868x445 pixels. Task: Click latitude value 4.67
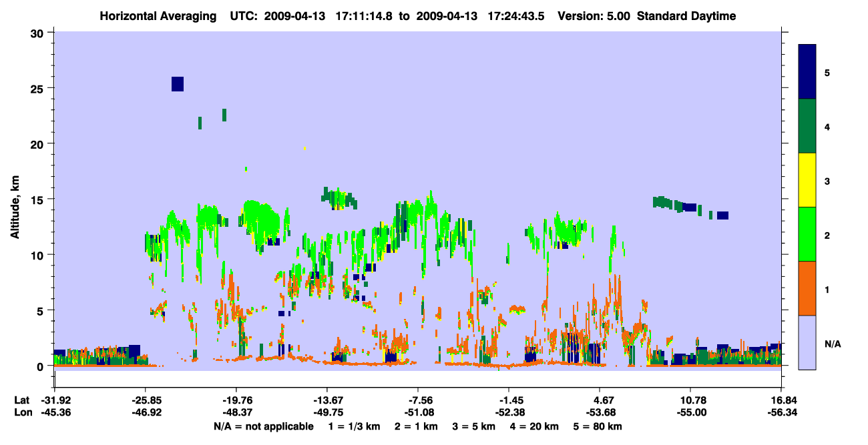click(600, 400)
